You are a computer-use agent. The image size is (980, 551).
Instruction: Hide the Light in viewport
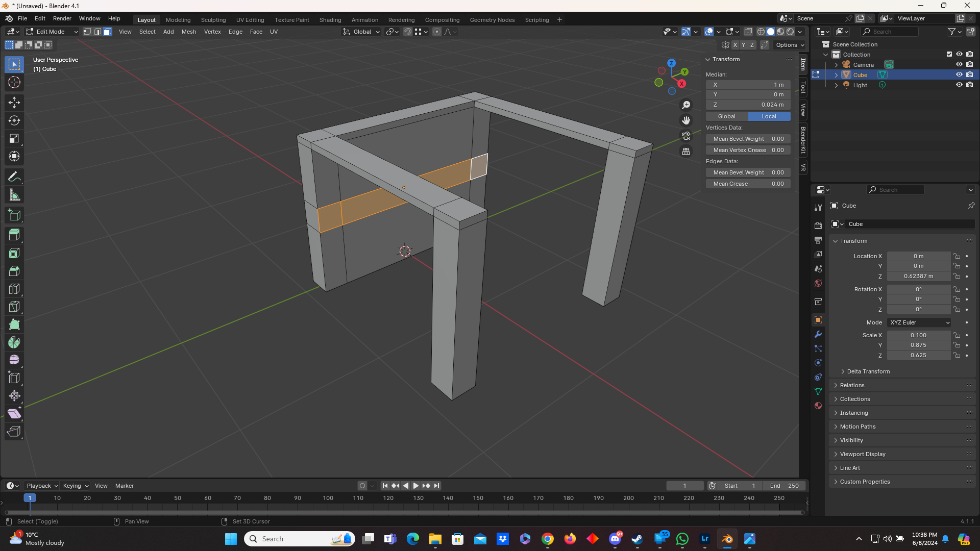pos(959,85)
